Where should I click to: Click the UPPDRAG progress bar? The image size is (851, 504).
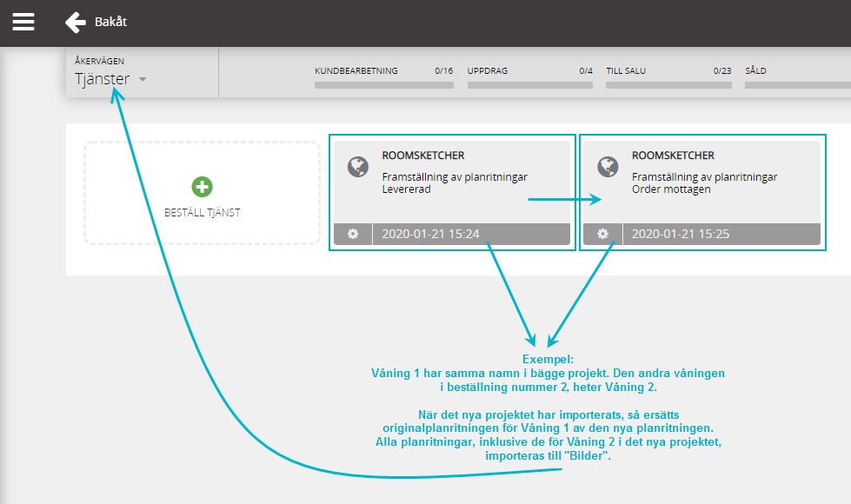click(x=529, y=85)
